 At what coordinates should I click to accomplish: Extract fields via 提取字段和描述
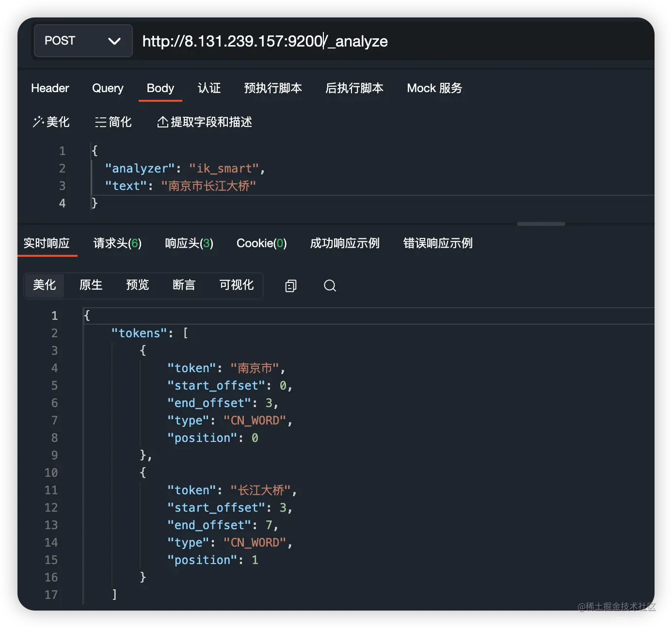tap(204, 122)
